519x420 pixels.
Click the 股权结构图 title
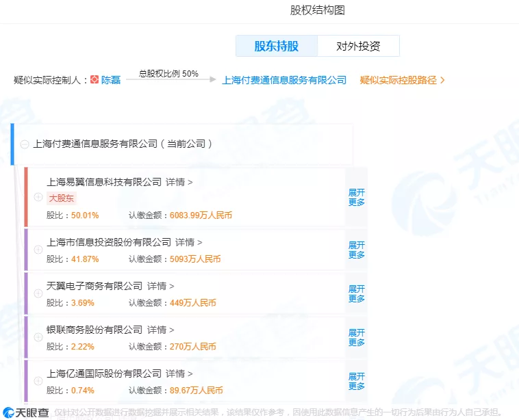point(318,10)
